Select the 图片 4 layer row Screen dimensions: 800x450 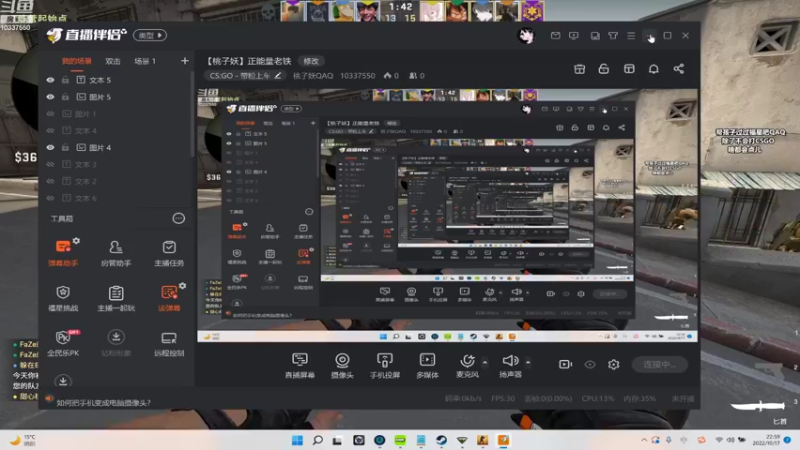click(117, 147)
